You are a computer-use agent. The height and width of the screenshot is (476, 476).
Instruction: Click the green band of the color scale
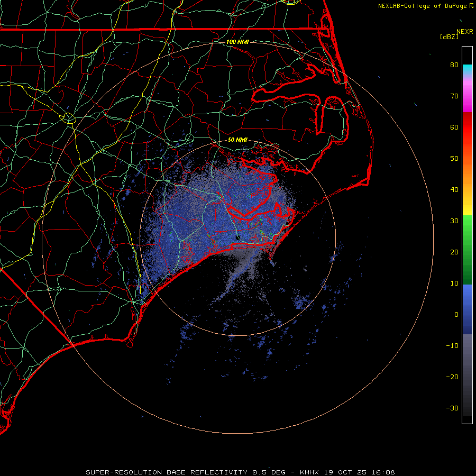click(x=467, y=250)
